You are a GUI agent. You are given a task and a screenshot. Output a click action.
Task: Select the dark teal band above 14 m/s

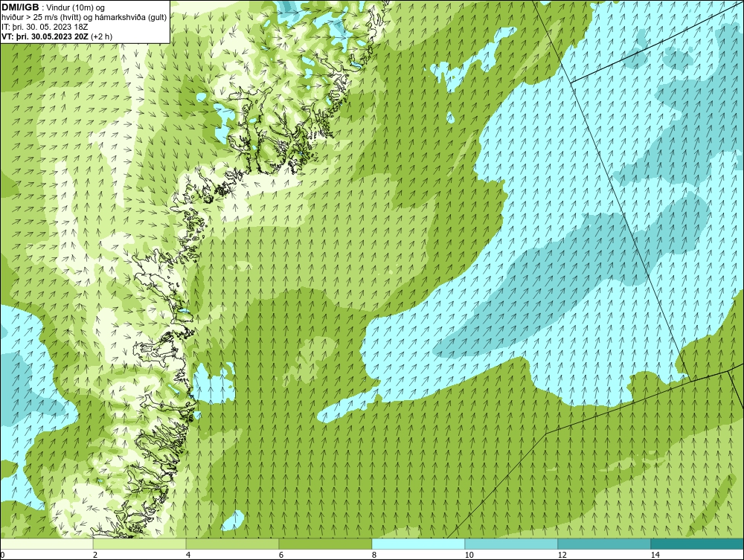coord(698,544)
